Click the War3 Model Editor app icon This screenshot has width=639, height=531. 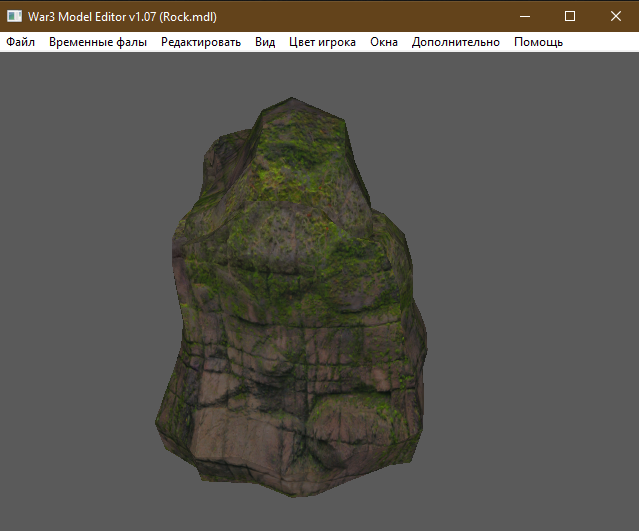(x=14, y=16)
